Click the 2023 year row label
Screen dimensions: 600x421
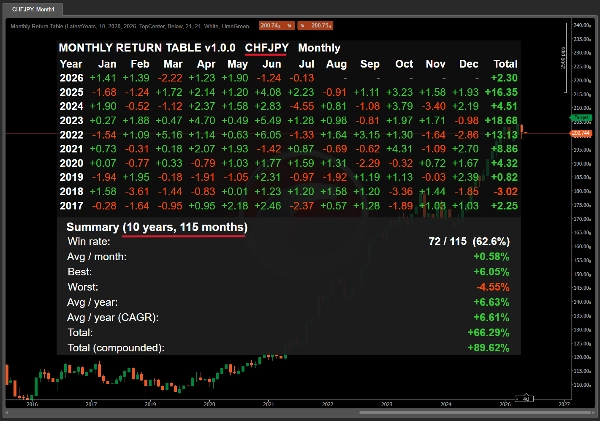[71, 121]
